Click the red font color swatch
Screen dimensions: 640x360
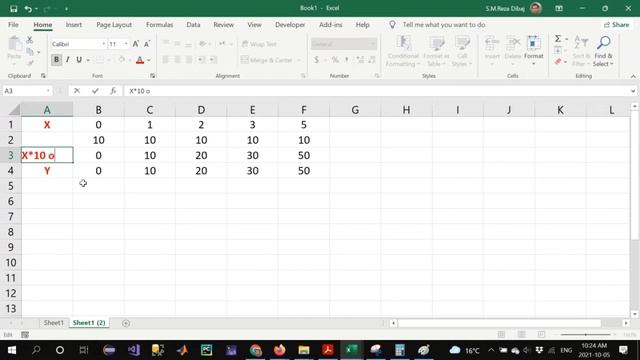coord(140,60)
